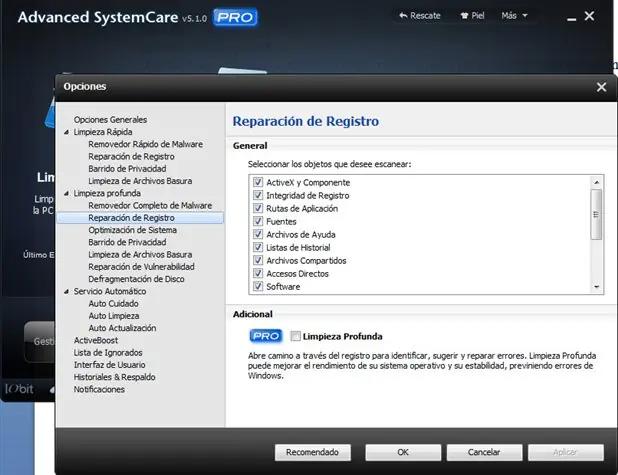This screenshot has width=618, height=475.
Task: Uncheck ActiveX y Componente
Action: click(258, 182)
